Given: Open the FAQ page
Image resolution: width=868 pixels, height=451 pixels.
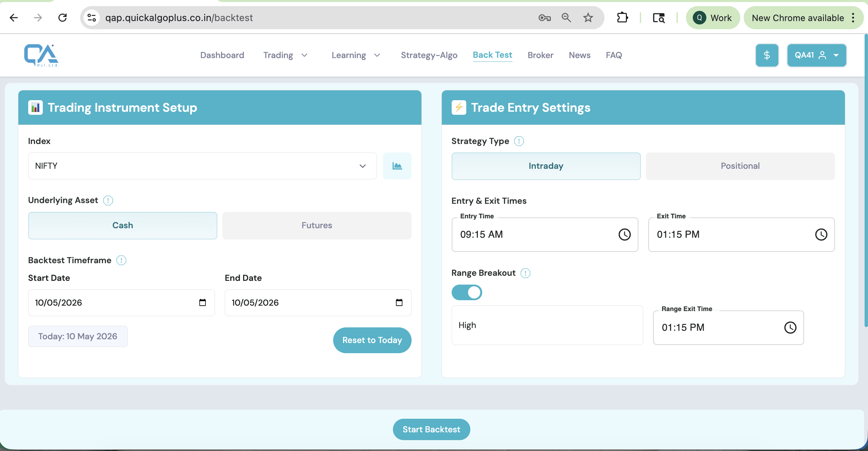Looking at the screenshot, I should click(614, 55).
